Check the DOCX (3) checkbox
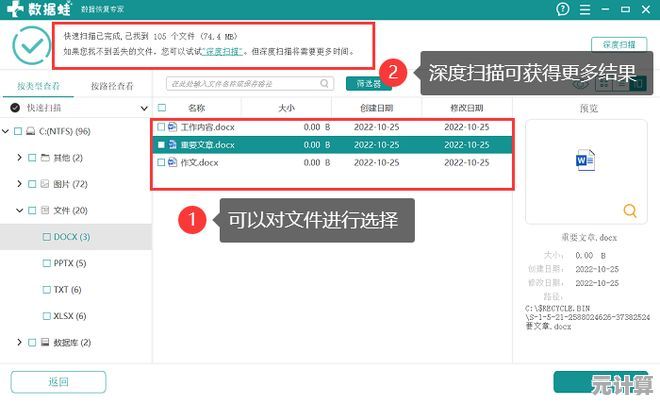This screenshot has height=404, width=660. [47, 237]
